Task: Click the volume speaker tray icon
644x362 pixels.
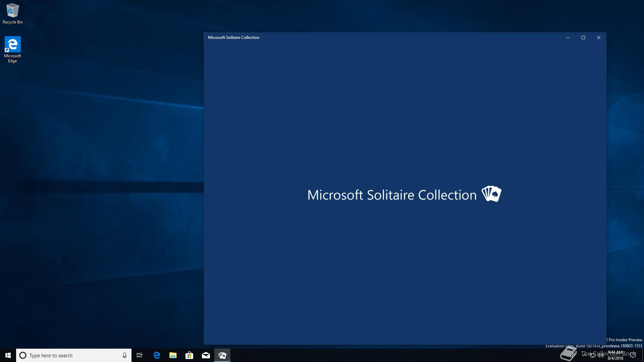Action: coord(601,355)
